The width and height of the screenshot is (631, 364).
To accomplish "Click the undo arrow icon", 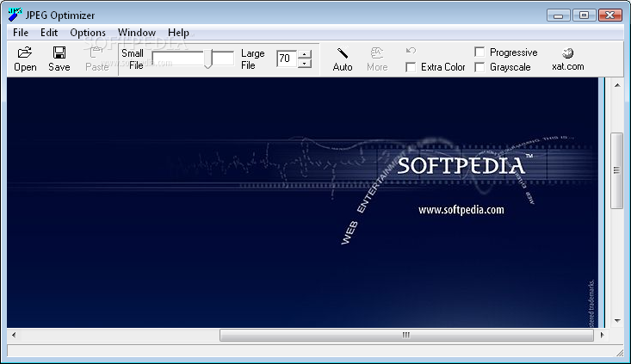I will [x=411, y=50].
